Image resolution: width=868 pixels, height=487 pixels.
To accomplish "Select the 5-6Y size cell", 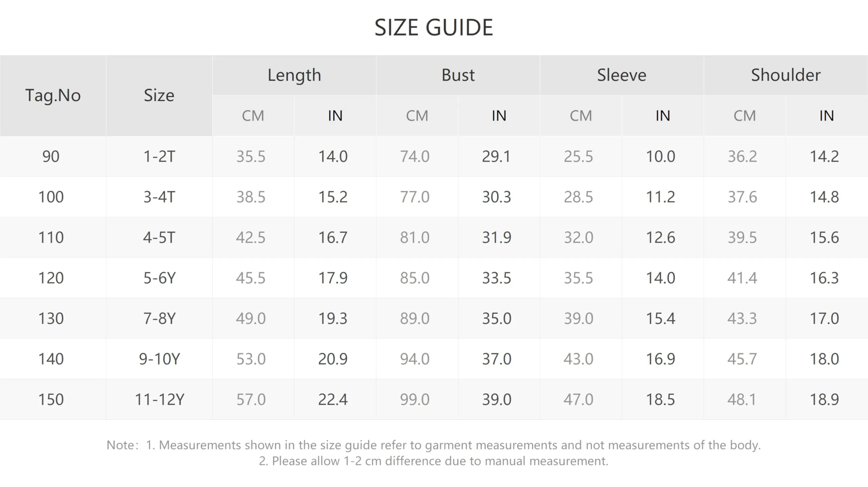I will (159, 278).
